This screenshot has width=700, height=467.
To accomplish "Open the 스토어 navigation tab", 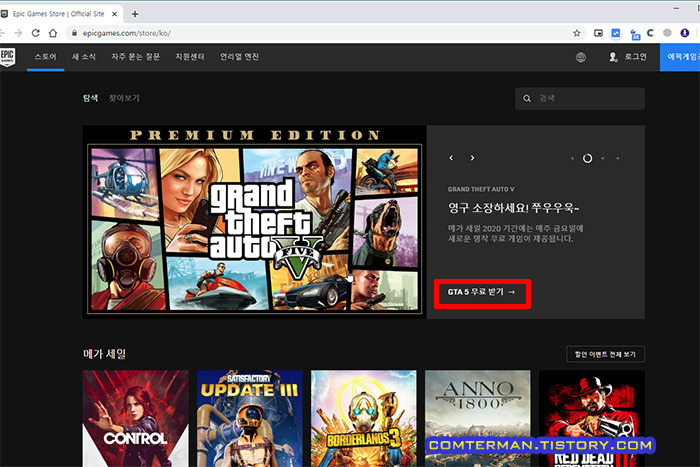I will click(46, 57).
